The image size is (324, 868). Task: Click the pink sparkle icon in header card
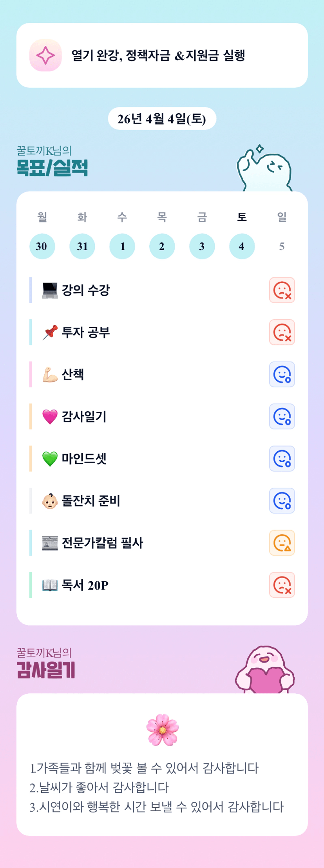45,55
